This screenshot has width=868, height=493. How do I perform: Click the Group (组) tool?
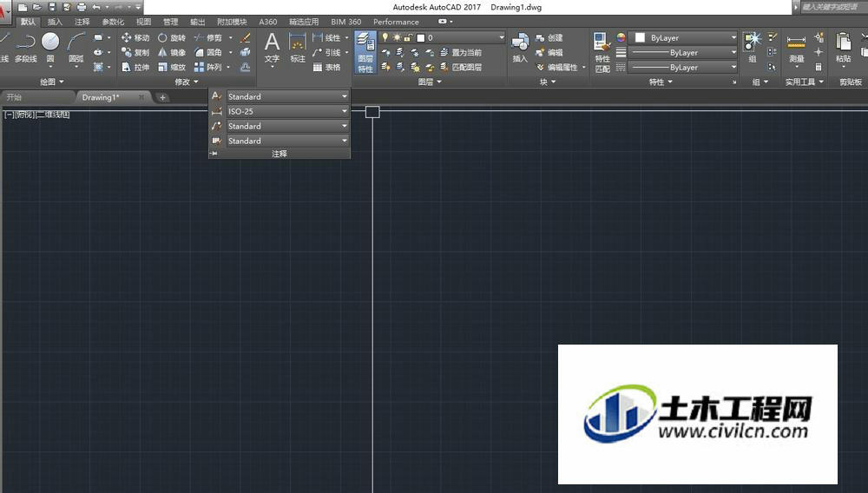coord(753,48)
